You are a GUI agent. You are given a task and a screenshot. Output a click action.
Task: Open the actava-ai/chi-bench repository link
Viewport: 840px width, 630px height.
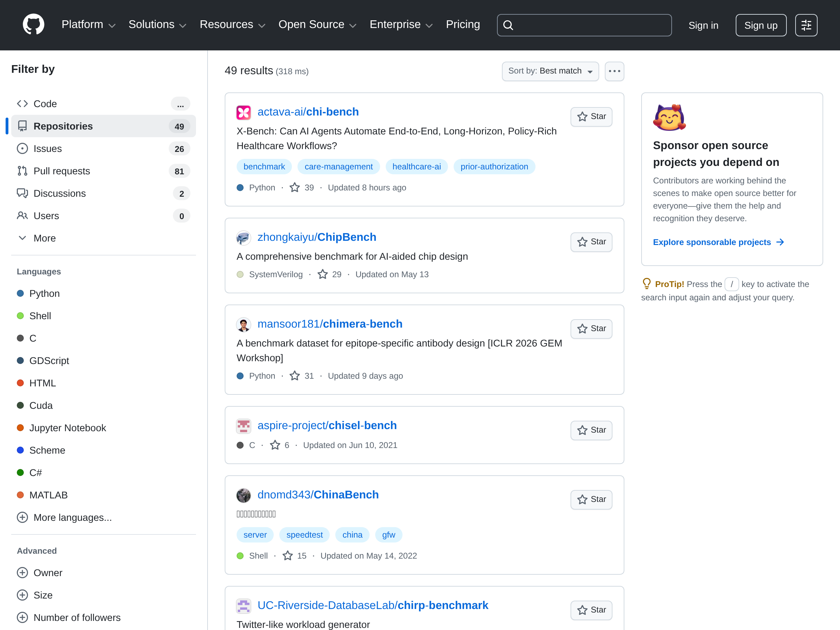308,112
